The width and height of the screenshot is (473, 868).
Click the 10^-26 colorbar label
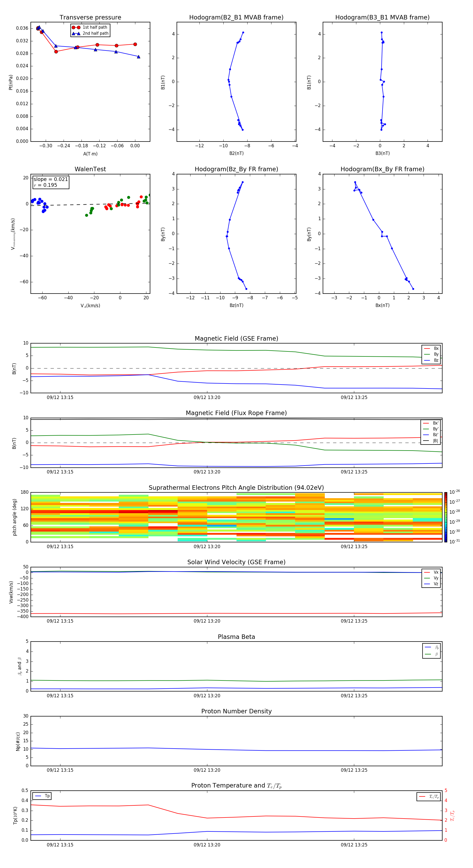[454, 492]
